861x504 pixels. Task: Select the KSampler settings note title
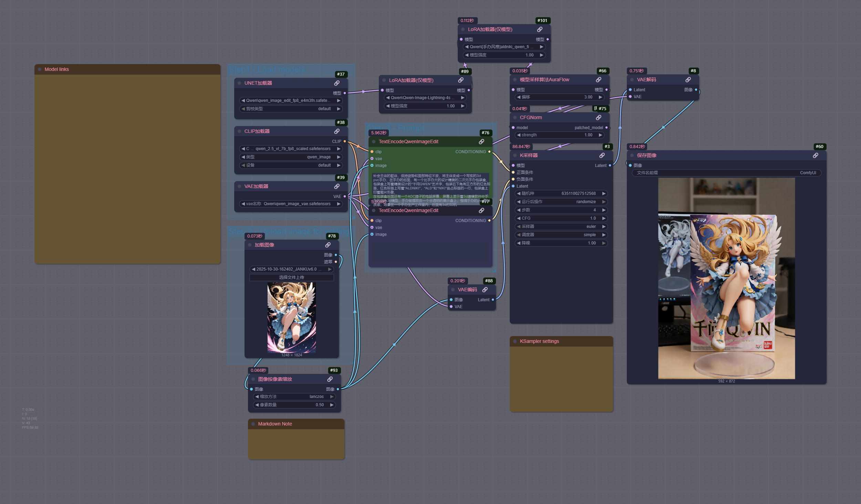(x=539, y=341)
